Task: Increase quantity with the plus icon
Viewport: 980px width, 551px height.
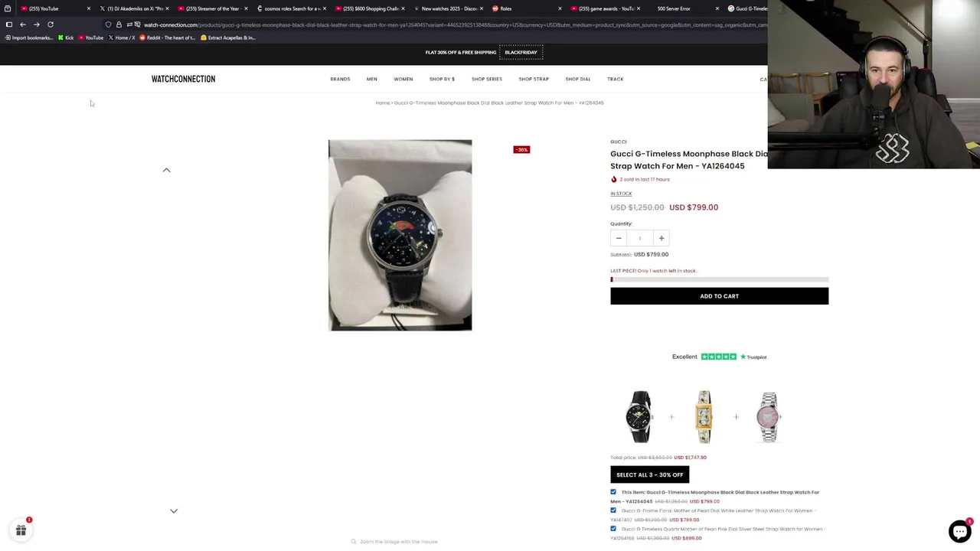Action: click(x=661, y=238)
